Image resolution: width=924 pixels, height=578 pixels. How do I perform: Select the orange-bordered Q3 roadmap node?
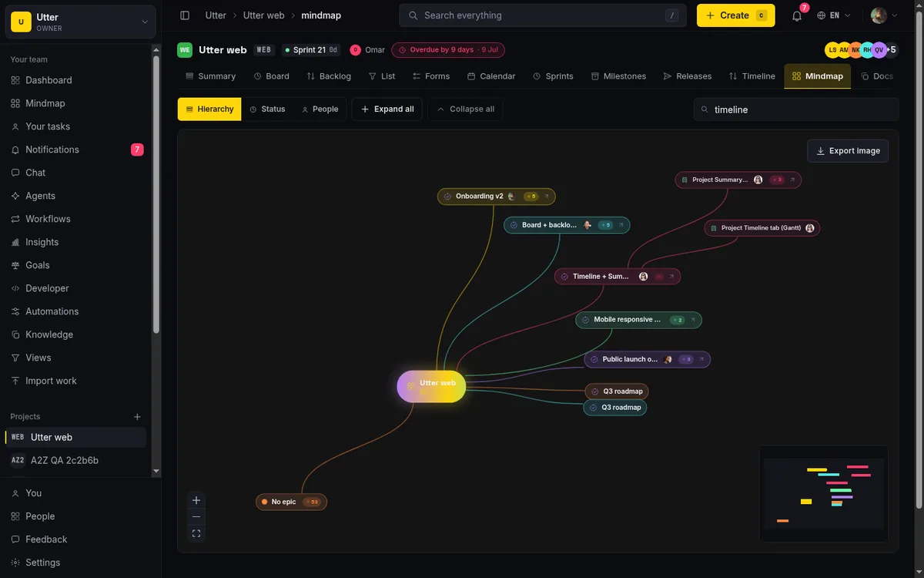tap(617, 391)
